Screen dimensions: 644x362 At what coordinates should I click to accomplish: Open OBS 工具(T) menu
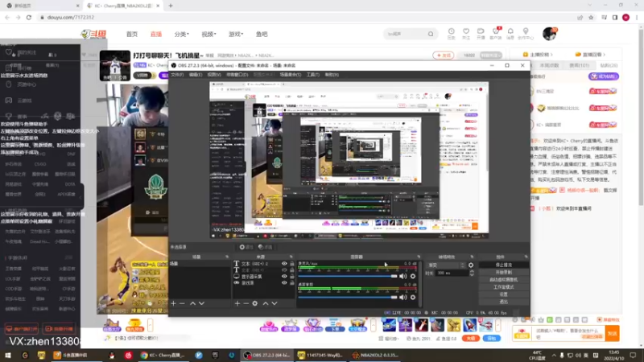[313, 75]
